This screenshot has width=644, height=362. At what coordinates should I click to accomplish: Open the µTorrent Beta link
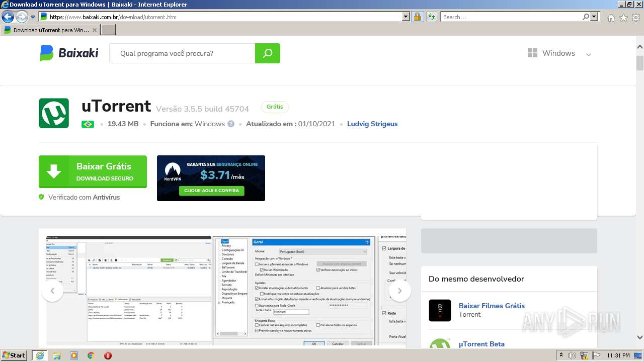pyautogui.click(x=481, y=344)
